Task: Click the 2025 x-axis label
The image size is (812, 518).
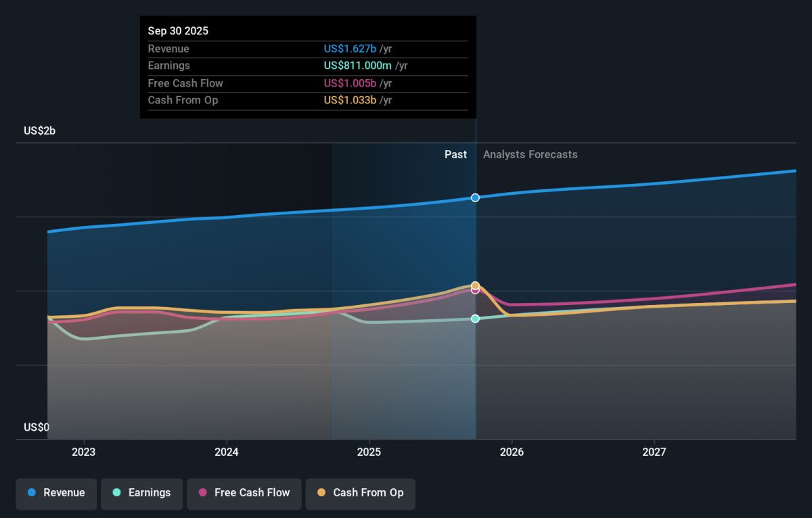Action: 369,451
